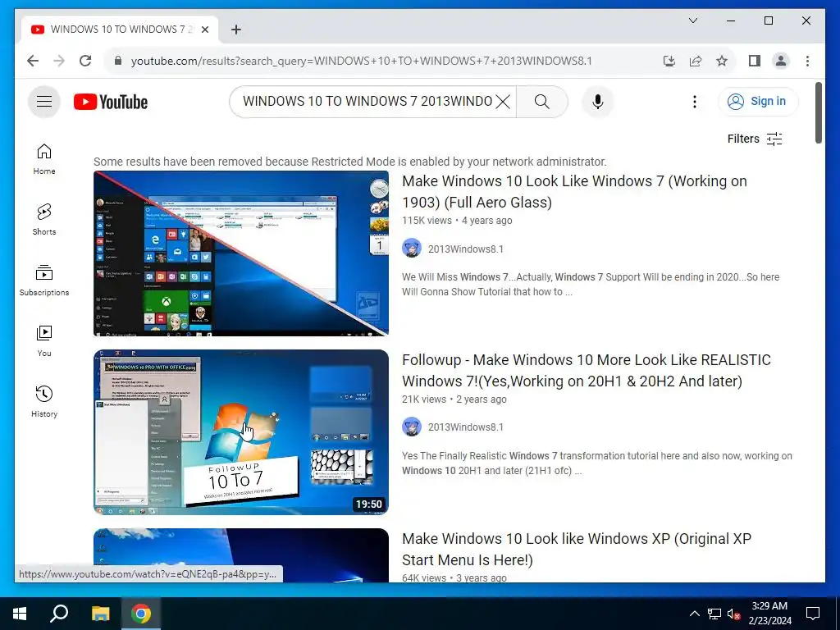Click the YouTube search text field

[x=367, y=102]
